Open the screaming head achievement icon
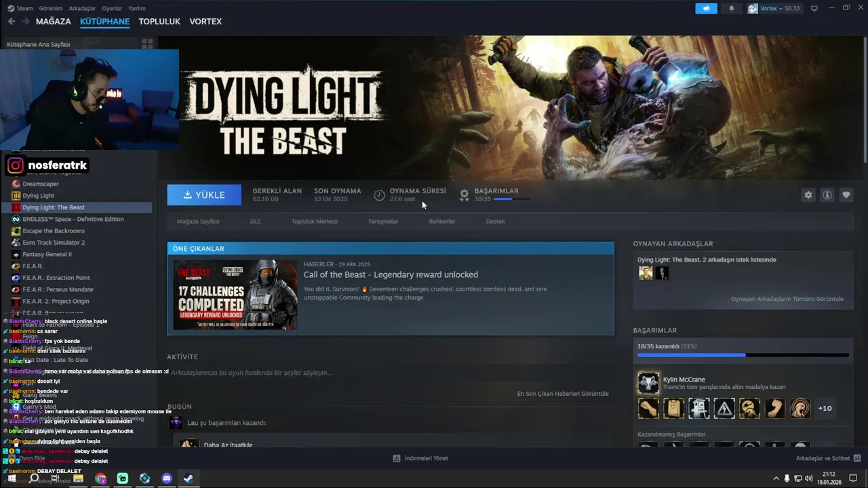868x488 pixels. pos(800,408)
